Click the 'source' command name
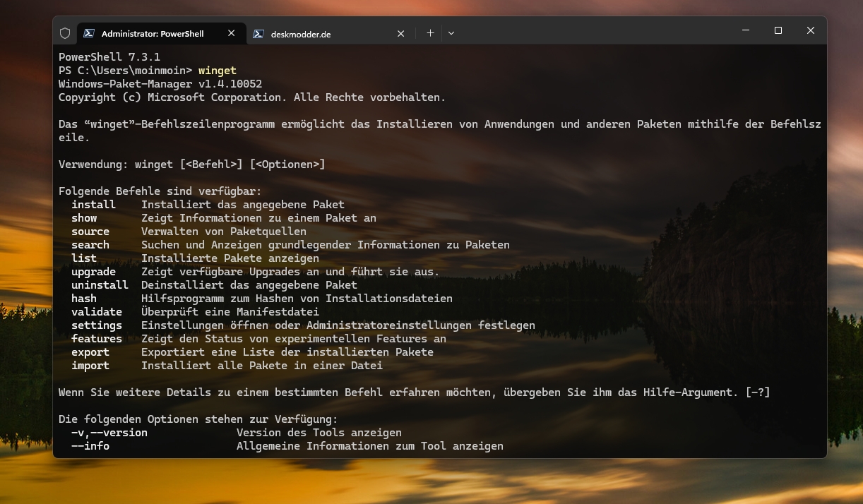This screenshot has width=863, height=504. [x=90, y=232]
